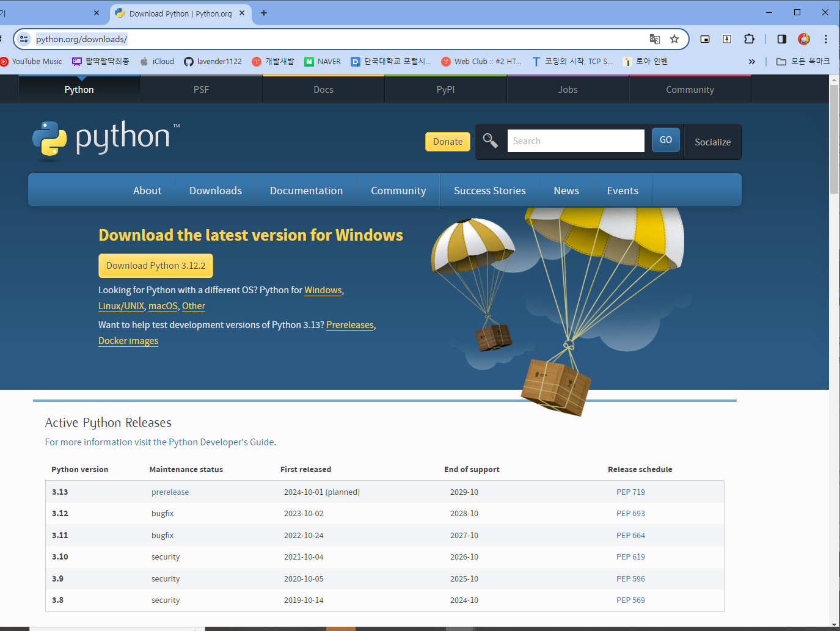Open the PEP 693 link
The image size is (840, 631).
(630, 514)
